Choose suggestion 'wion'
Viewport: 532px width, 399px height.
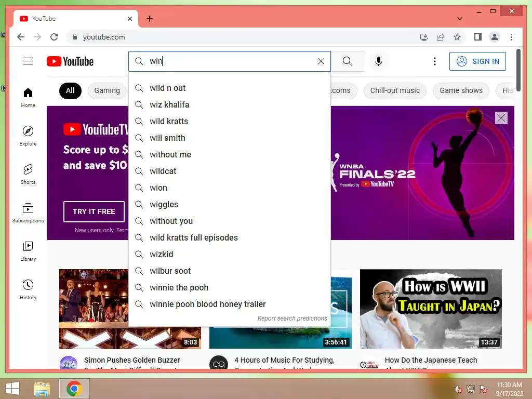coord(230,188)
